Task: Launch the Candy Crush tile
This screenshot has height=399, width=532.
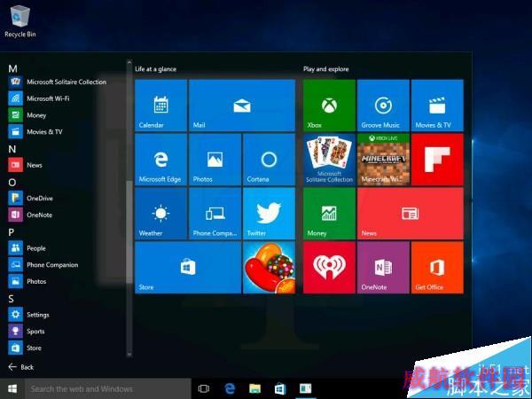Action: click(x=269, y=268)
